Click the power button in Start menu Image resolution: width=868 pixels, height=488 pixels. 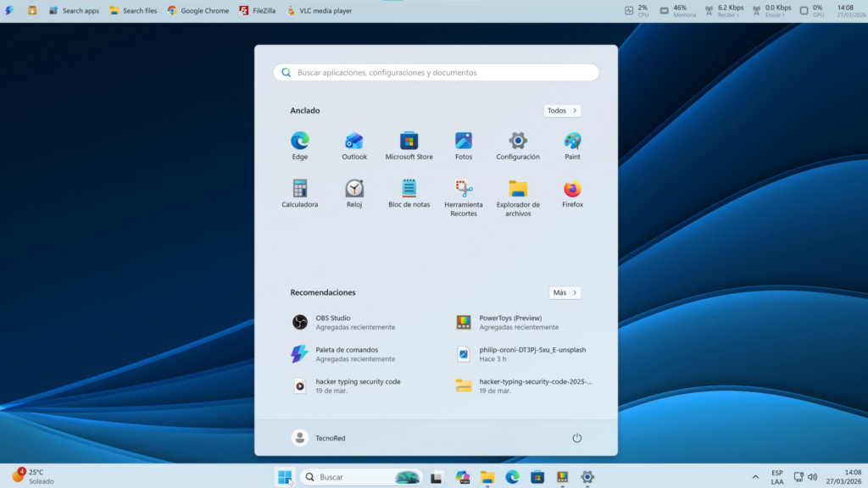click(x=576, y=438)
